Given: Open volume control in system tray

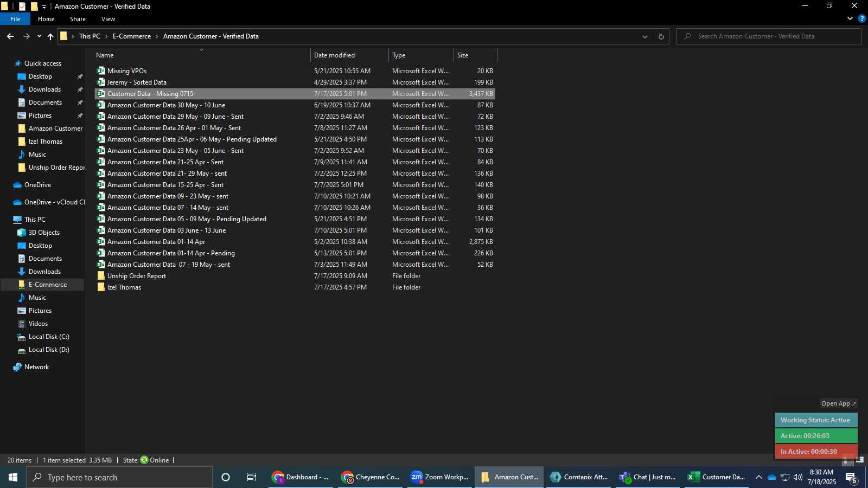Looking at the screenshot, I should (x=798, y=477).
